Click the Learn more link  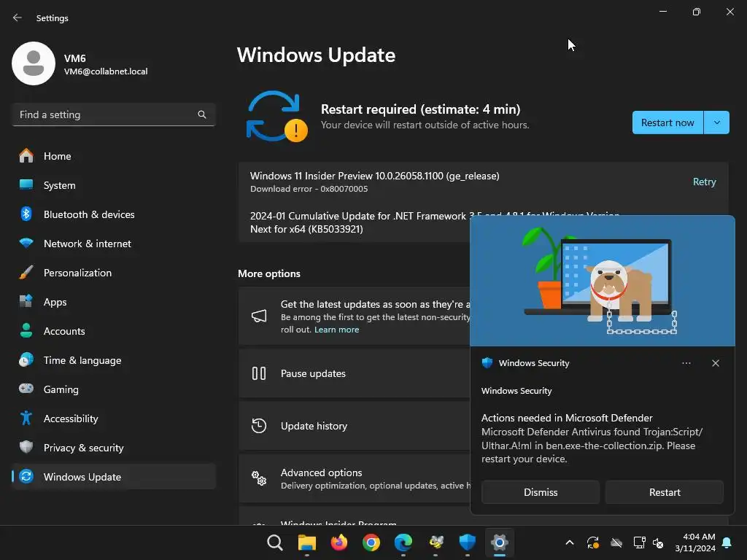pyautogui.click(x=336, y=330)
